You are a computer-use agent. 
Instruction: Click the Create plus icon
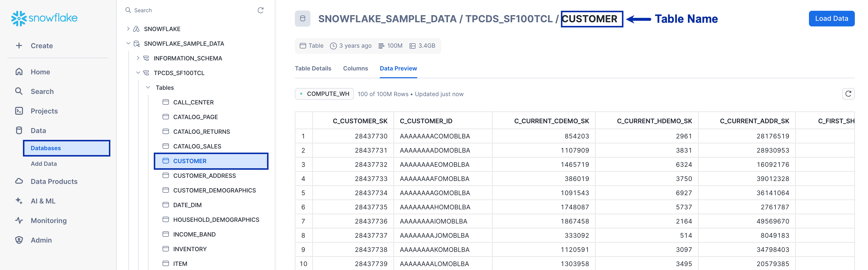tap(19, 45)
